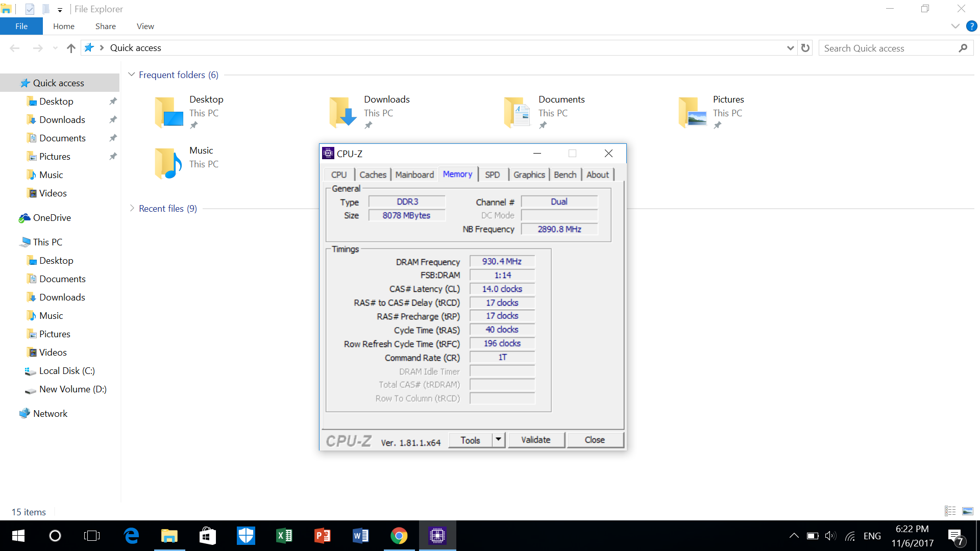Open the Home ribbon tab
The width and height of the screenshot is (980, 551).
coord(64,26)
